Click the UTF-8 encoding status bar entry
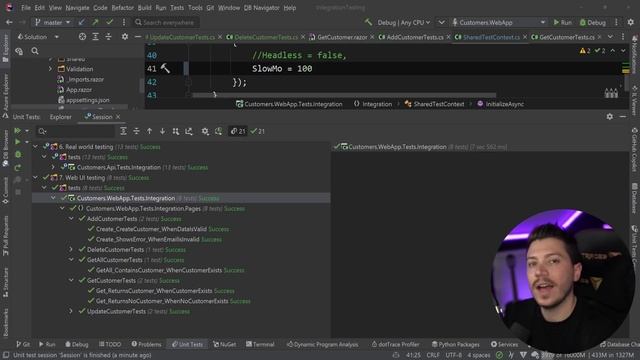This screenshot has width=640, height=360. coord(453,355)
